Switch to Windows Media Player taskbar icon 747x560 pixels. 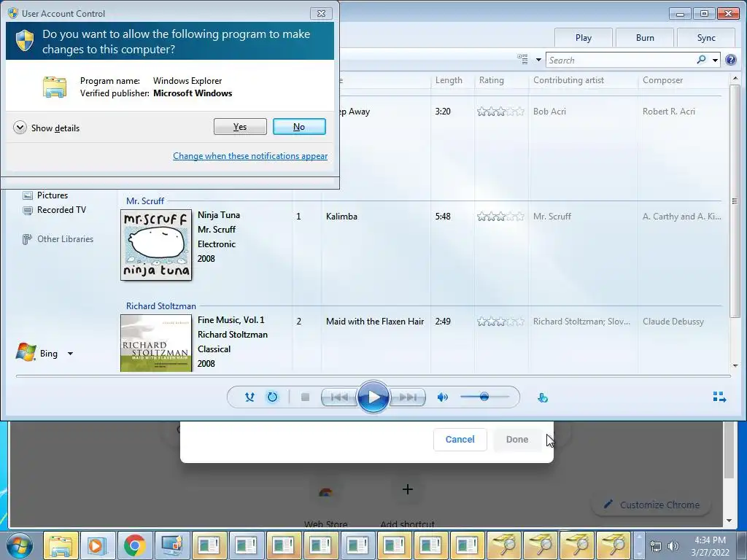click(x=98, y=545)
